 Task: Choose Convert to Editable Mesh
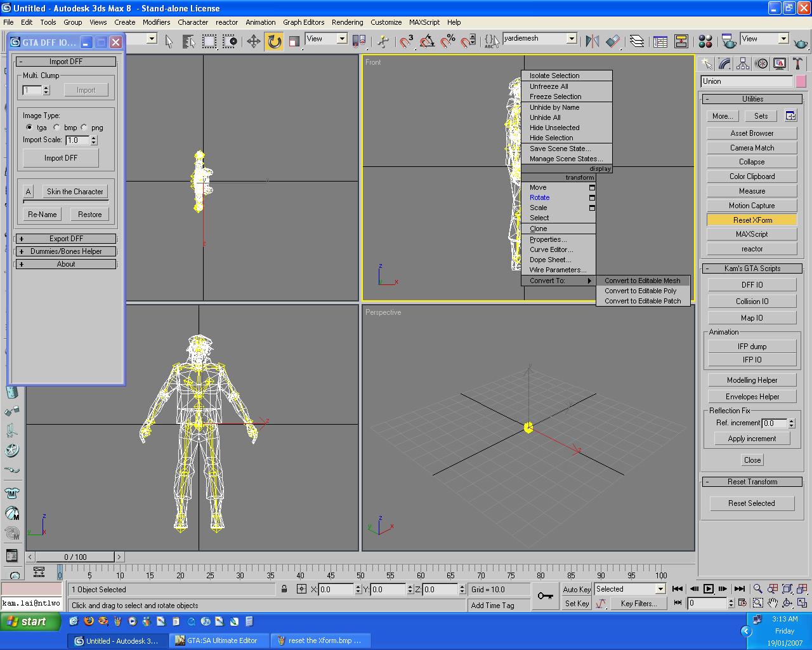pyautogui.click(x=642, y=281)
